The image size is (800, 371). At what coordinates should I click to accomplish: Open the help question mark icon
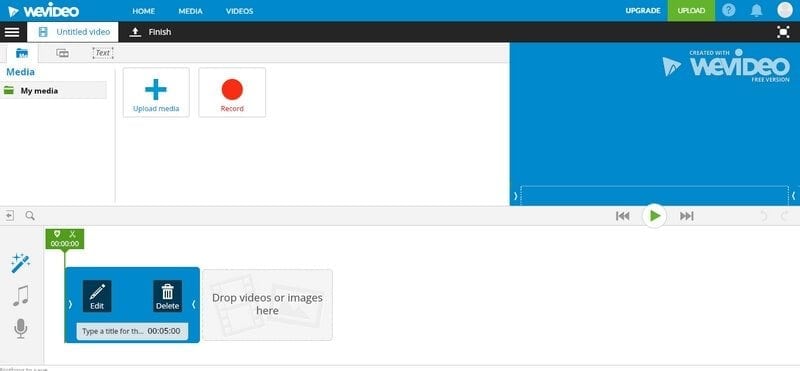(729, 10)
